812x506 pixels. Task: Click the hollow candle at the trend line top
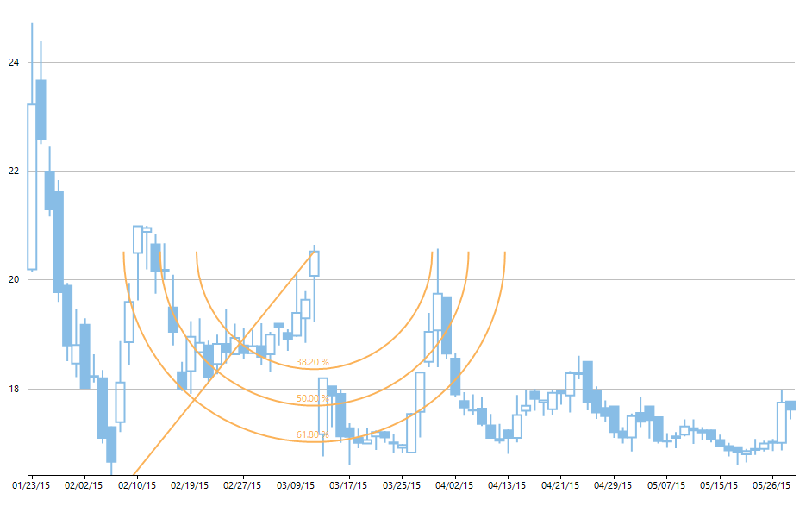coord(315,264)
